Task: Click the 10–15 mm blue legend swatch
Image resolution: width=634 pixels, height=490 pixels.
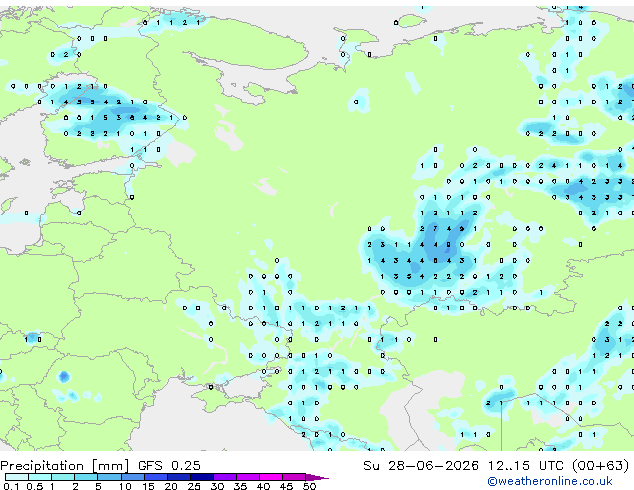Action: pyautogui.click(x=133, y=477)
